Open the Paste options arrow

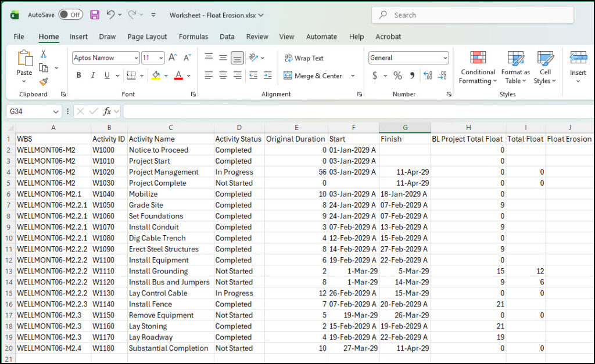point(24,81)
